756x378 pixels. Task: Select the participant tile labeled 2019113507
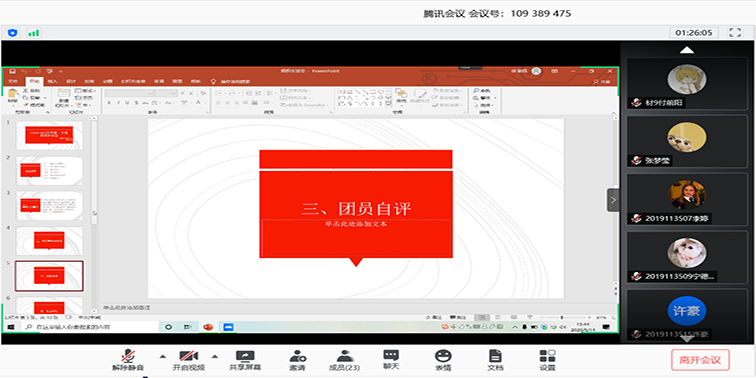pos(687,199)
